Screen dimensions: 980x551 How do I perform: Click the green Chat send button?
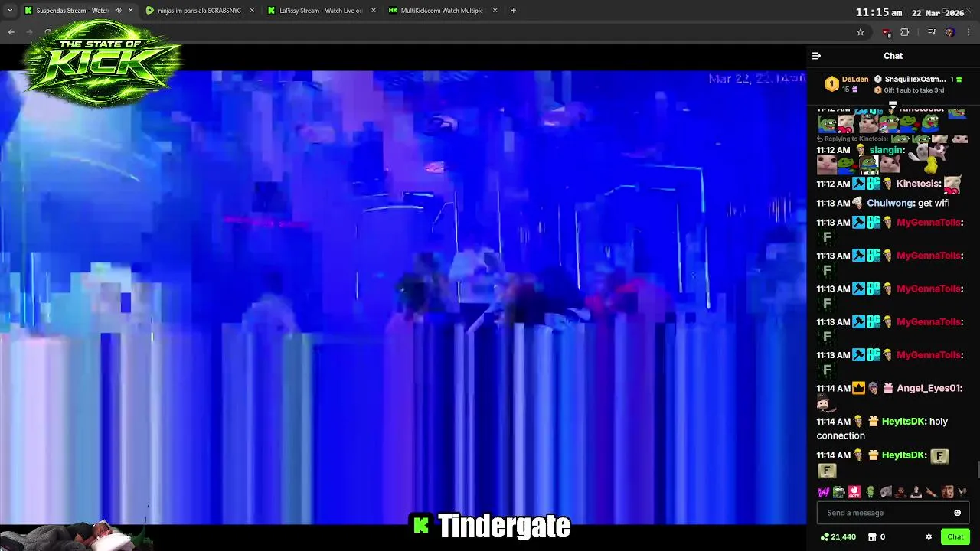click(x=955, y=537)
